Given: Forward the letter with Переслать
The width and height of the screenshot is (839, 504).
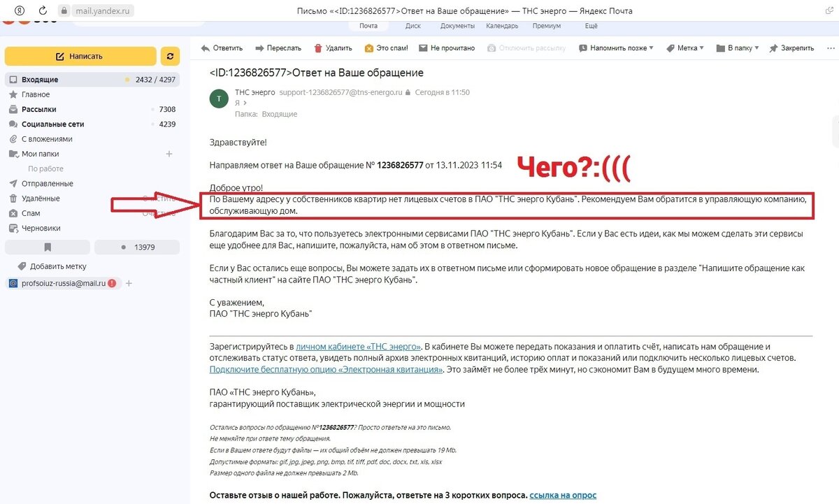Looking at the screenshot, I should pyautogui.click(x=278, y=48).
